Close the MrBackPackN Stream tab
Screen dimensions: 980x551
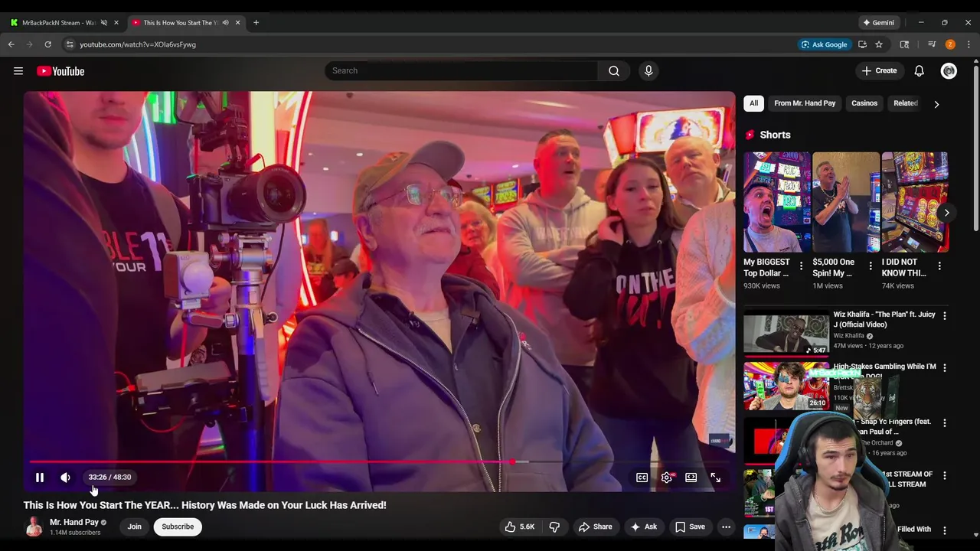[x=116, y=22]
